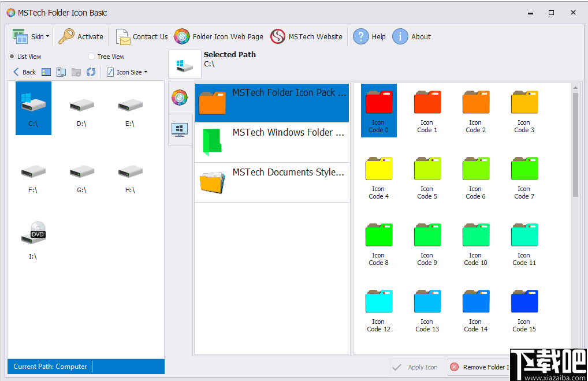
Task: Select turquoise folder Icon Code 11
Action: 524,244
